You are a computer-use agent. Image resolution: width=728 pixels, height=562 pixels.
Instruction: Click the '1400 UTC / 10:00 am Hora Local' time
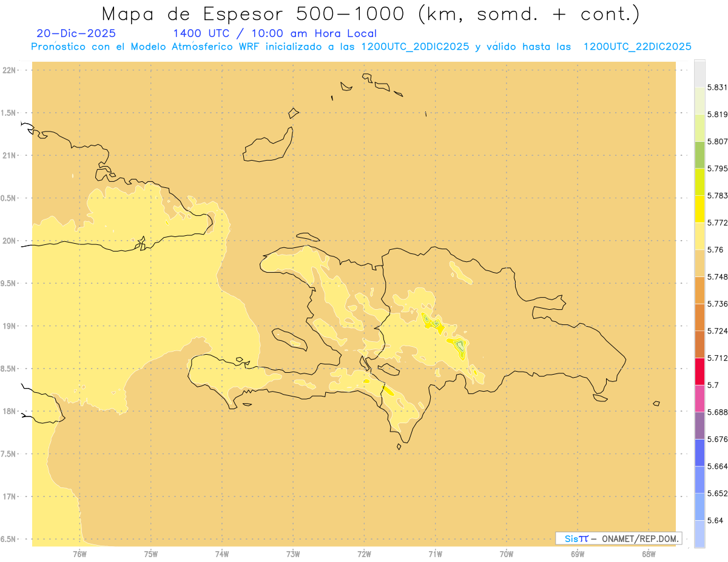point(275,33)
